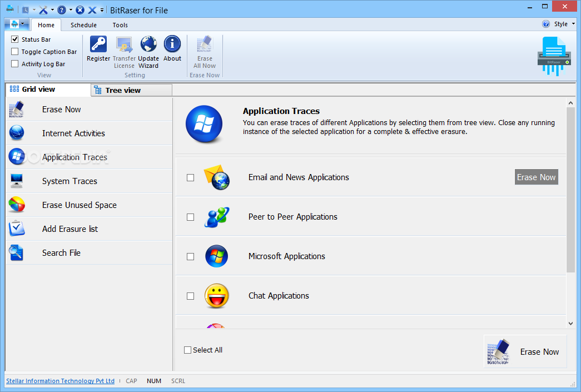Tick the Microsoft Applications checkbox

coord(191,257)
